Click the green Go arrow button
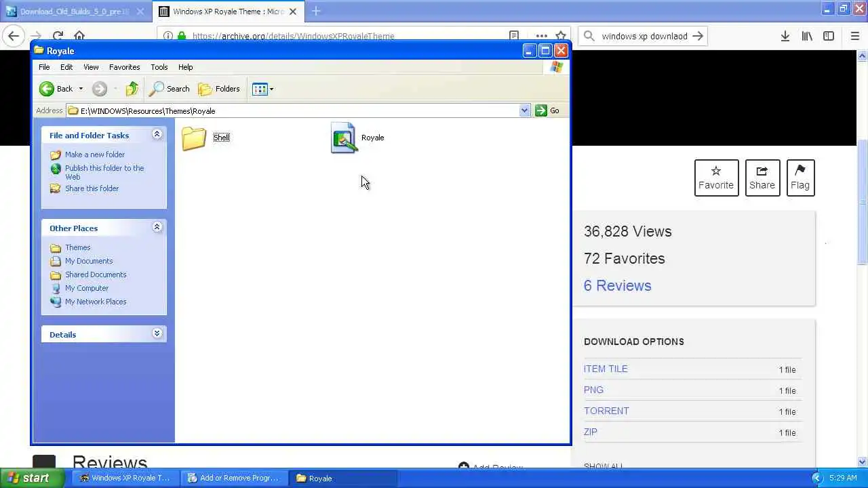The height and width of the screenshot is (488, 868). click(x=540, y=110)
